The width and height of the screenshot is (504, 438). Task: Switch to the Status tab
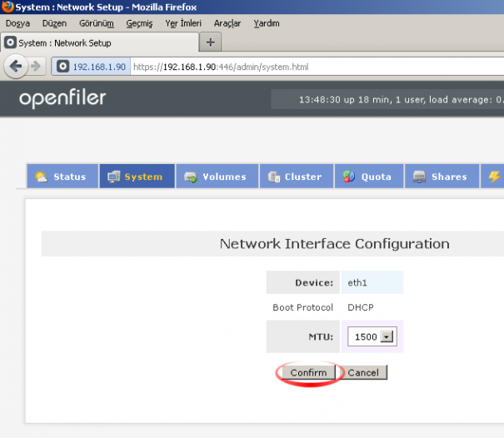62,176
